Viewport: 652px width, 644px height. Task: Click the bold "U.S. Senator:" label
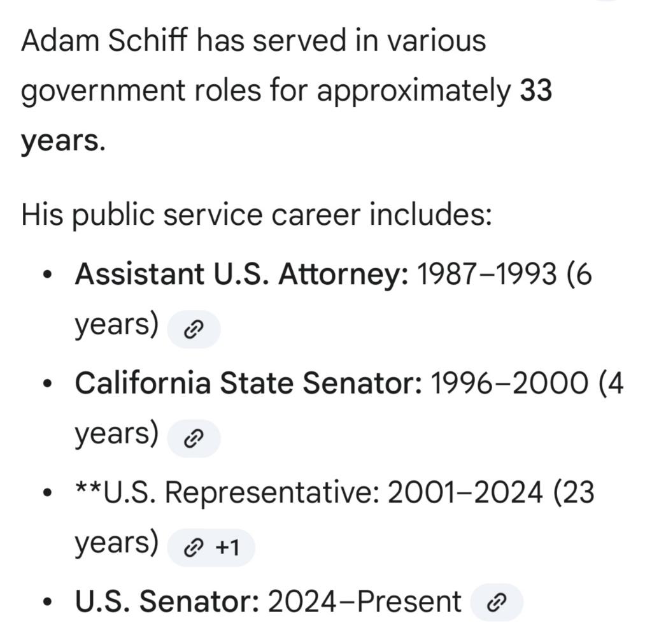point(167,602)
